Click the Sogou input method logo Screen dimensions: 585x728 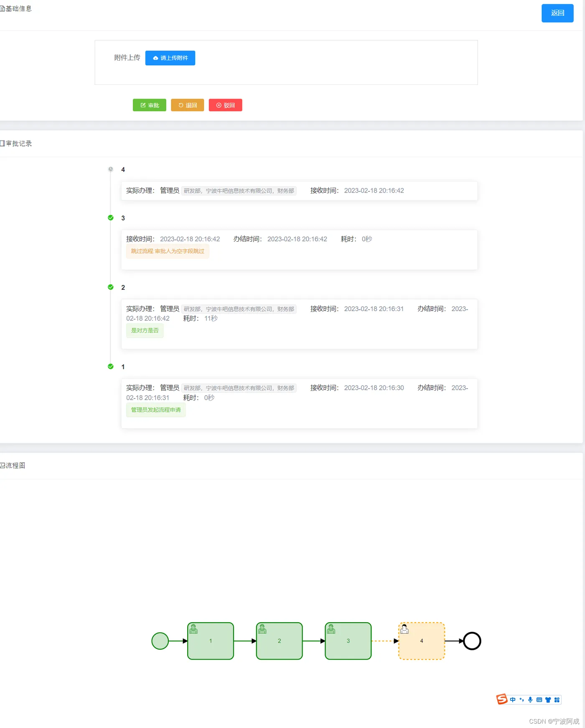[502, 699]
